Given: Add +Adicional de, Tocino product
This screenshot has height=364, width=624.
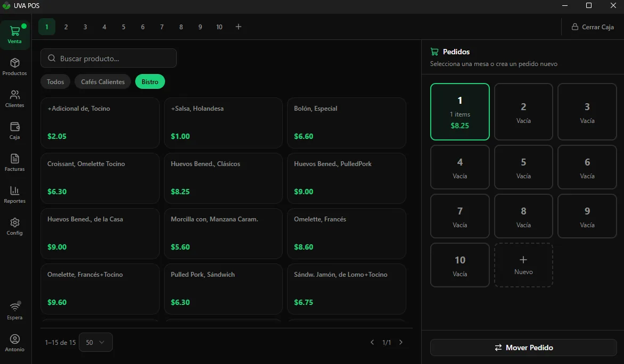Looking at the screenshot, I should click(100, 123).
